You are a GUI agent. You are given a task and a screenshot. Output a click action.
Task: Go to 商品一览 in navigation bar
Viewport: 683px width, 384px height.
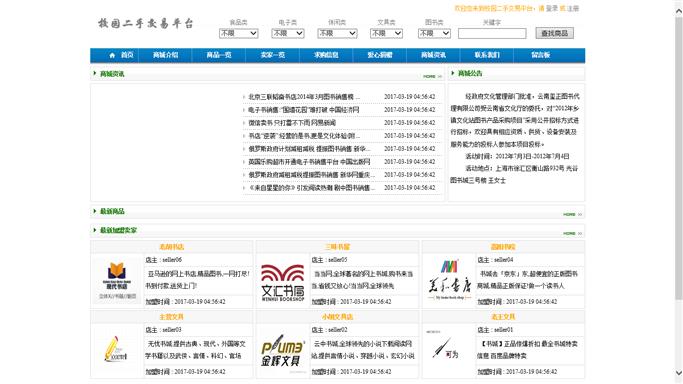point(219,55)
